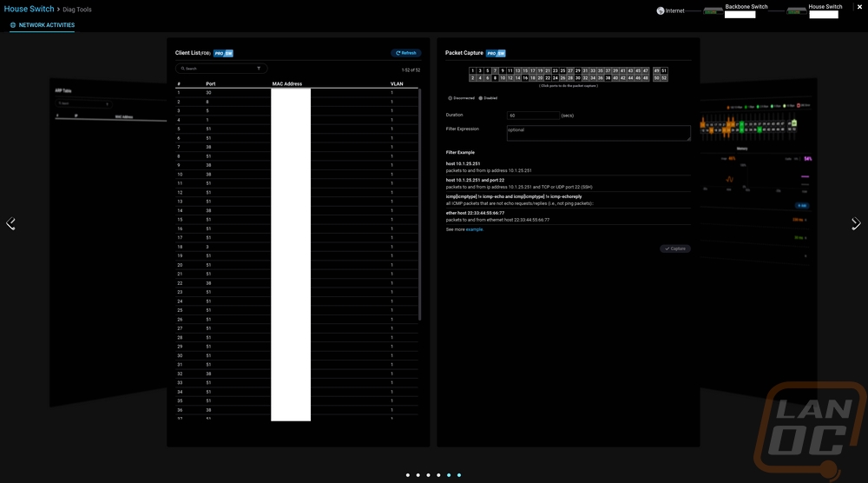868x483 pixels.
Task: Sort client list by VLAN column
Action: (397, 83)
